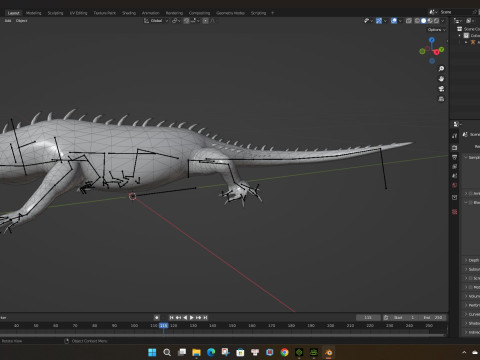Jump to next keyframe
This screenshot has width=480, height=360.
(x=199, y=318)
